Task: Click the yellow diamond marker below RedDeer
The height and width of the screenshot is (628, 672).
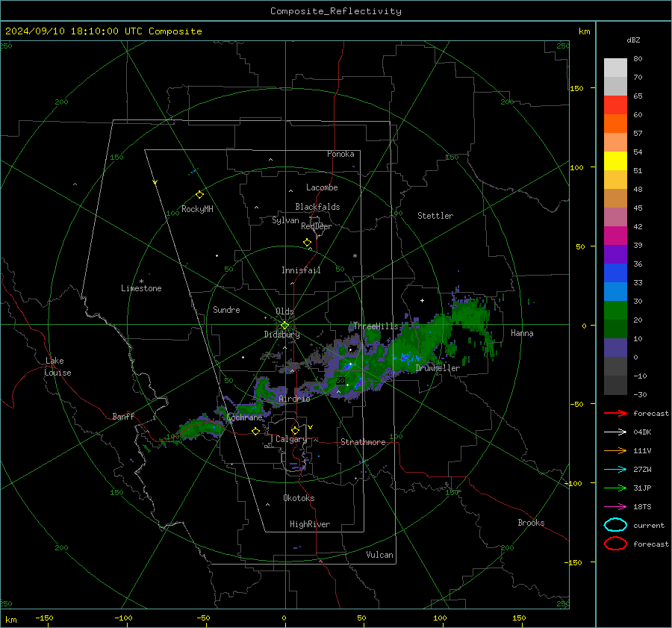Action: (x=307, y=243)
